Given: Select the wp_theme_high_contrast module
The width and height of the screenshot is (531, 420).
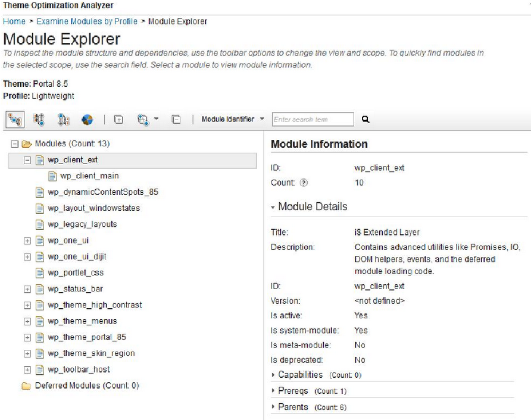Looking at the screenshot, I should point(95,305).
